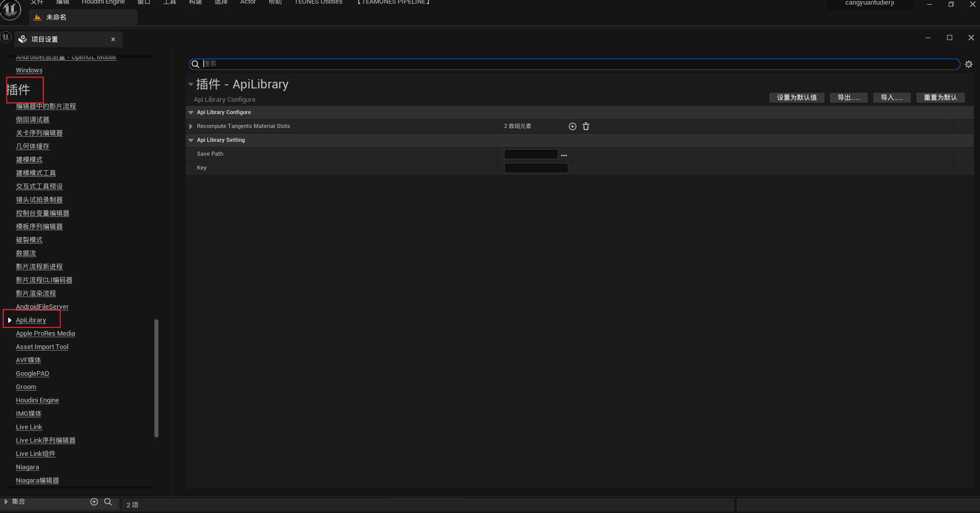Click the 设置为默认值 button
The width and height of the screenshot is (980, 513).
[797, 98]
